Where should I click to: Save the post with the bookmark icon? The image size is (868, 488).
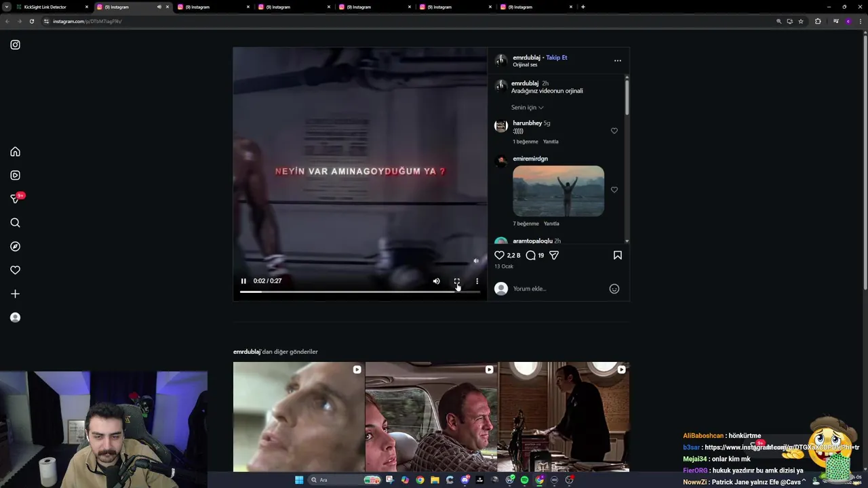[617, 255]
